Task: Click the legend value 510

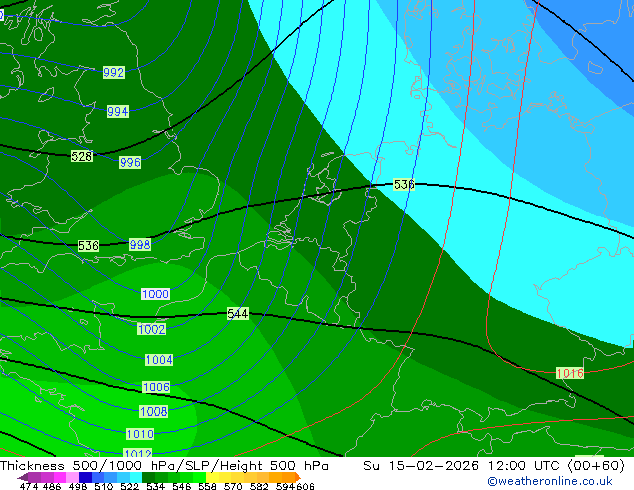Action: click(x=104, y=486)
